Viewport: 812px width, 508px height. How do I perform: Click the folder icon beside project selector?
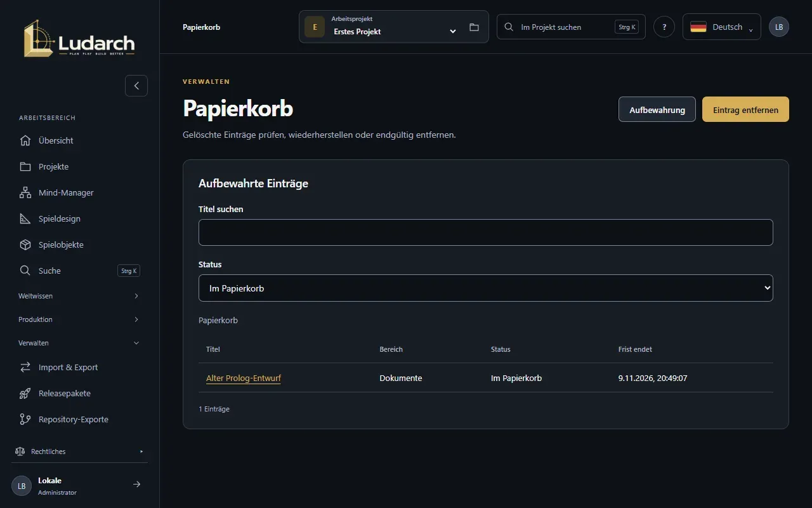coord(474,27)
